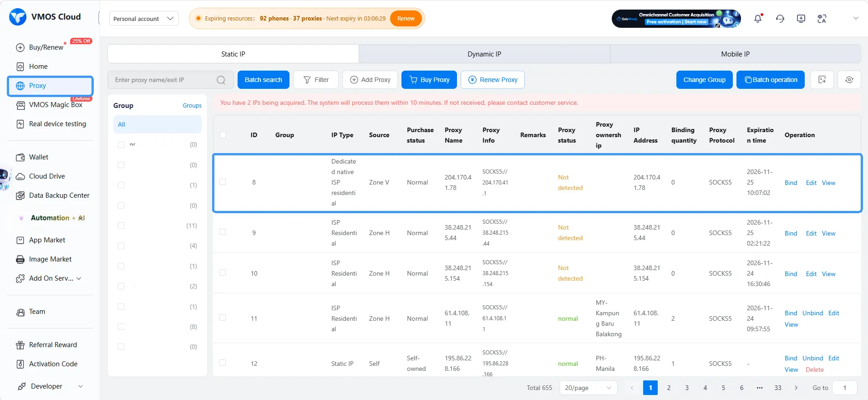Image resolution: width=868 pixels, height=400 pixels.
Task: Open column display settings eye icon
Action: pos(849,80)
